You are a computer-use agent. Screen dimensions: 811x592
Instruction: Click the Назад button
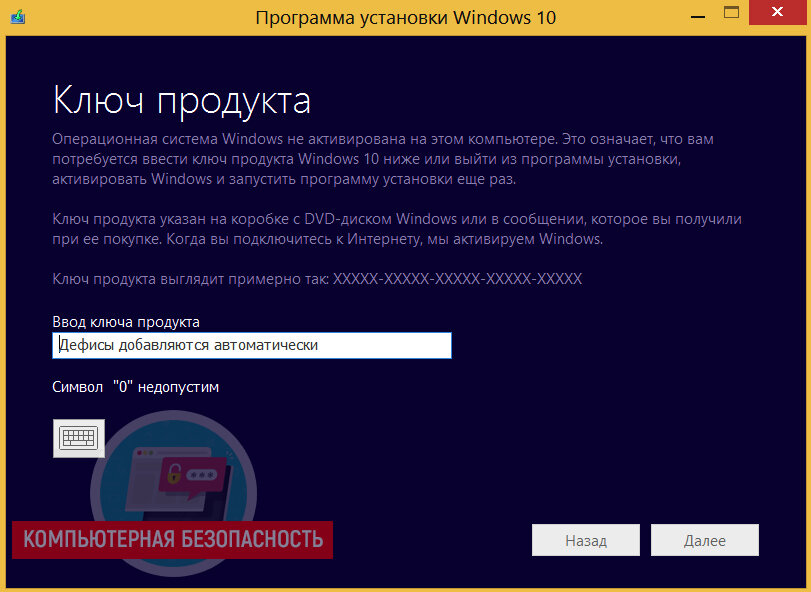tap(585, 540)
